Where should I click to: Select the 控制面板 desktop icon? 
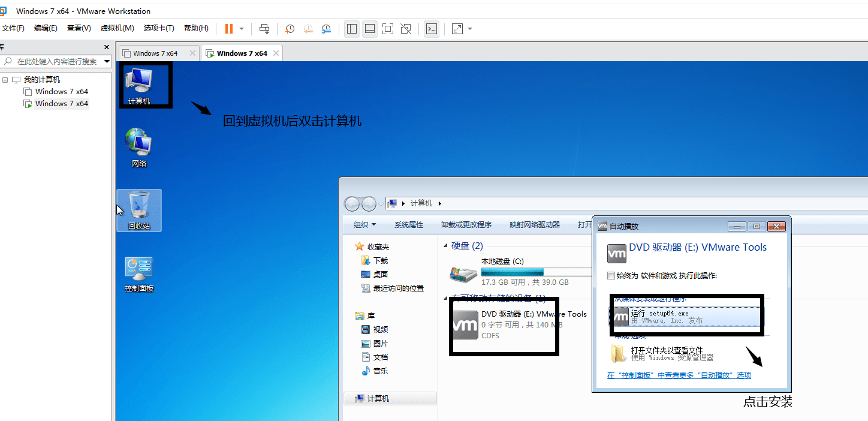(x=139, y=275)
